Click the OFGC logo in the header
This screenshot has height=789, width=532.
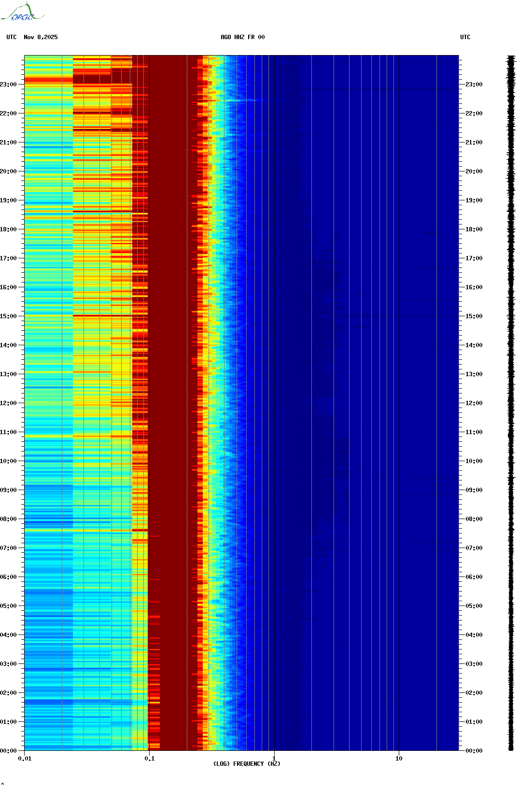[22, 12]
